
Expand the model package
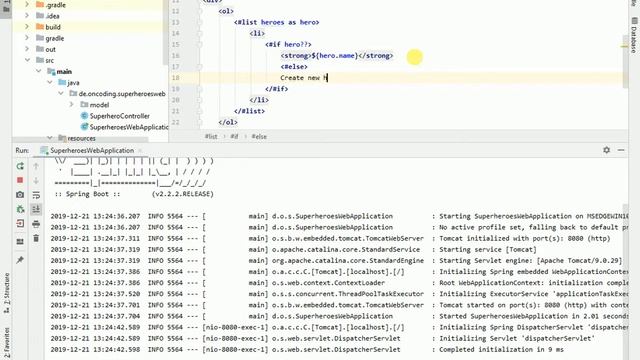(x=71, y=104)
